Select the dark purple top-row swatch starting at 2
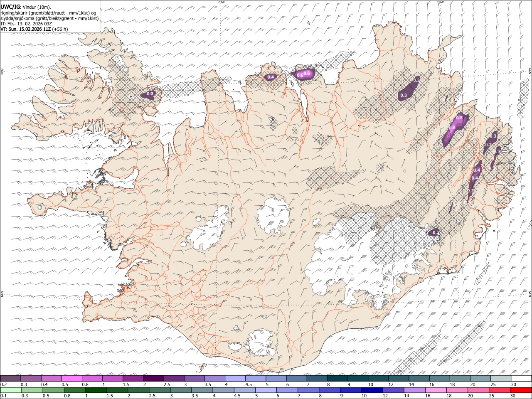Viewport: 532px width, 399px height. (x=153, y=378)
